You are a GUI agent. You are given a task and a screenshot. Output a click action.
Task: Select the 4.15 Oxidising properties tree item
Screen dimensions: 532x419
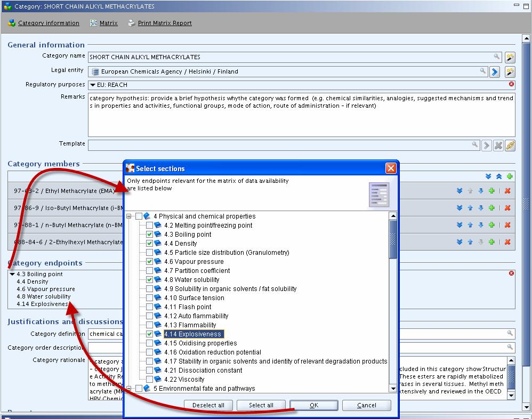[x=200, y=343]
